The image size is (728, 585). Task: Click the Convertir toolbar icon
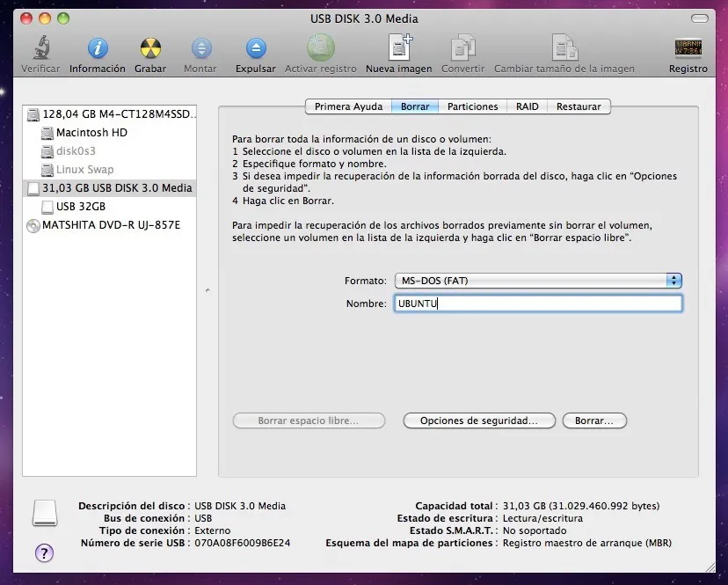(x=462, y=48)
